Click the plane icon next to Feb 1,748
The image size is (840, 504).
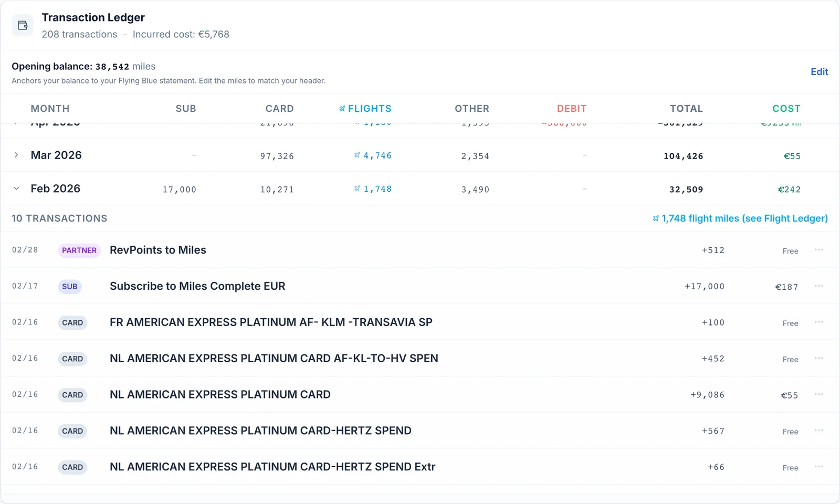tap(357, 188)
